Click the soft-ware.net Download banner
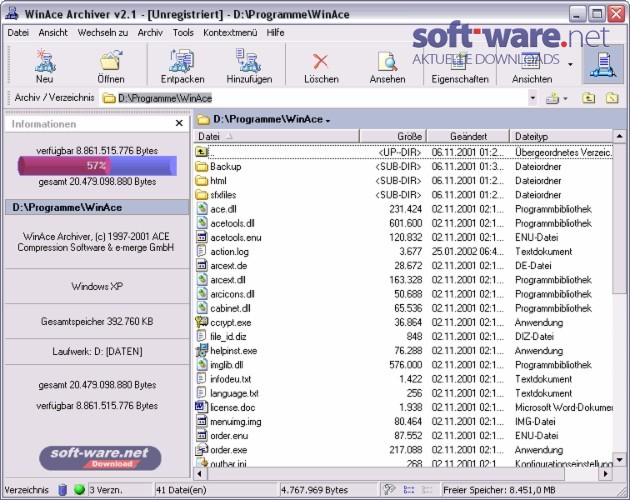The width and height of the screenshot is (630, 500). point(100,458)
